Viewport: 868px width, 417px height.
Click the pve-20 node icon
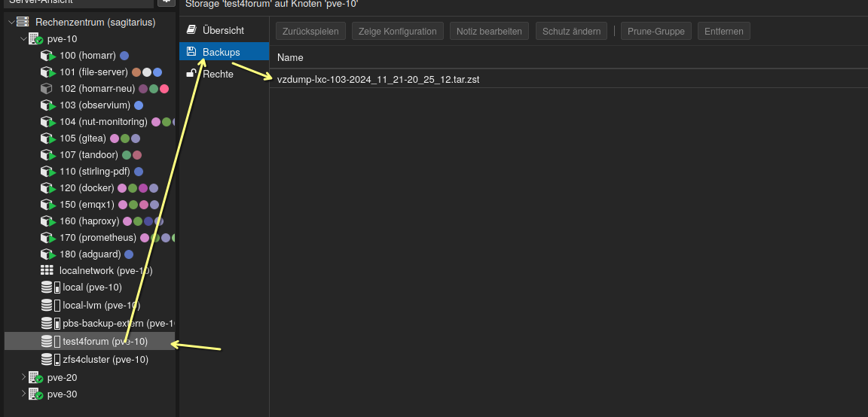36,378
